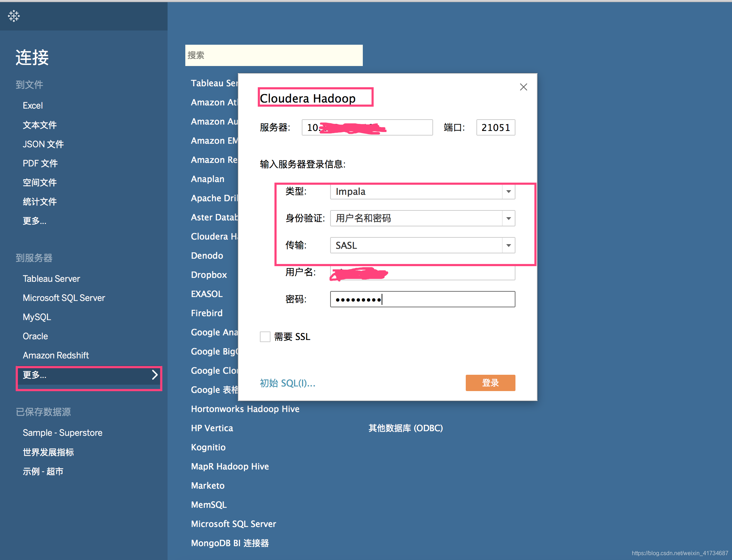732x560 pixels.
Task: Select Tableau Server in connector list
Action: [x=214, y=83]
